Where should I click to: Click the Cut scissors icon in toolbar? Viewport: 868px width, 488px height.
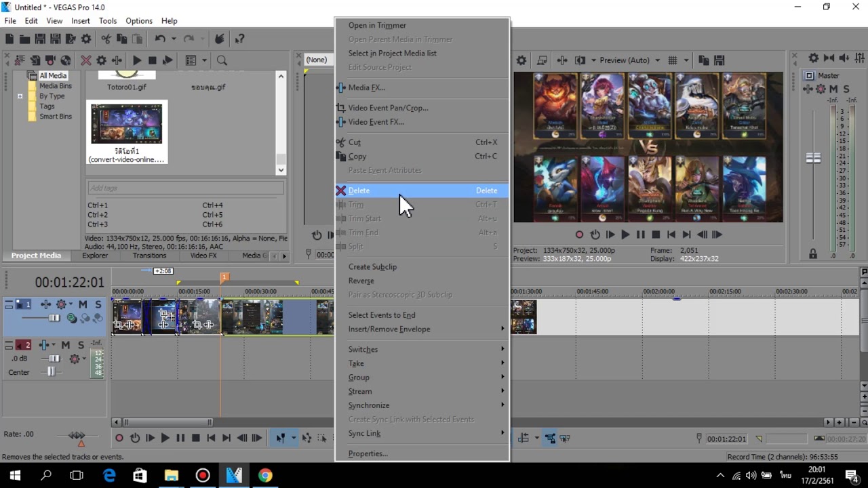107,39
